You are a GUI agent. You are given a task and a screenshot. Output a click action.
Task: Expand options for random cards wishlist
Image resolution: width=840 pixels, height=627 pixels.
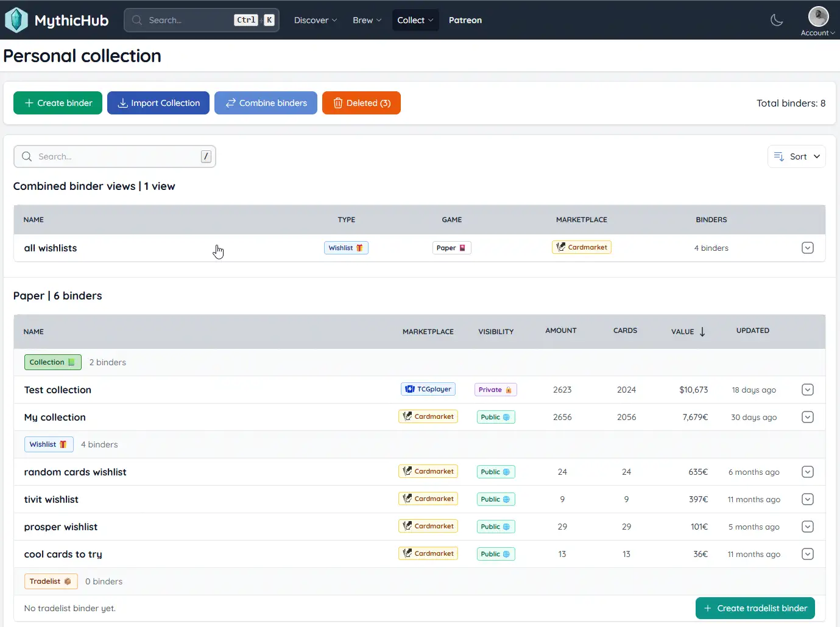coord(808,472)
